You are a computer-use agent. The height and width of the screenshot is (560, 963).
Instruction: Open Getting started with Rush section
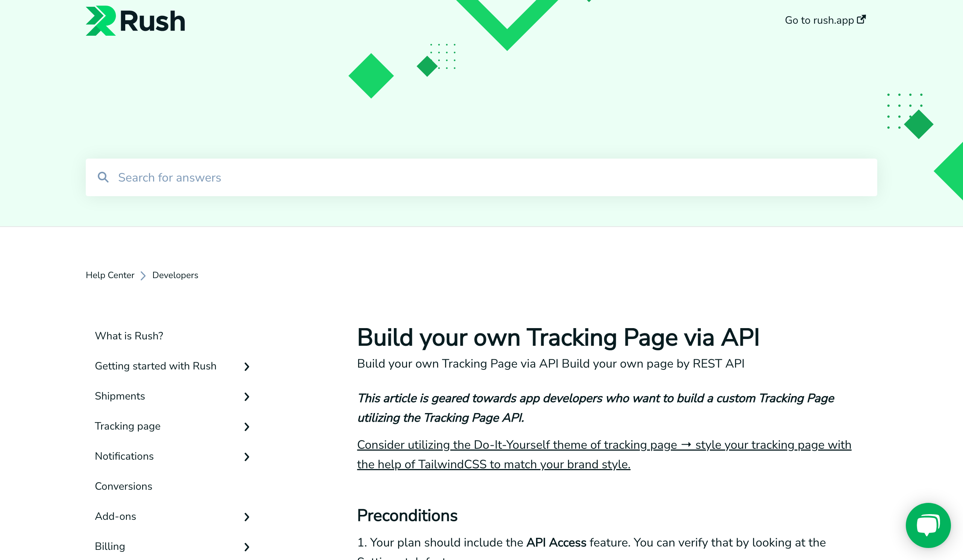[x=155, y=366]
